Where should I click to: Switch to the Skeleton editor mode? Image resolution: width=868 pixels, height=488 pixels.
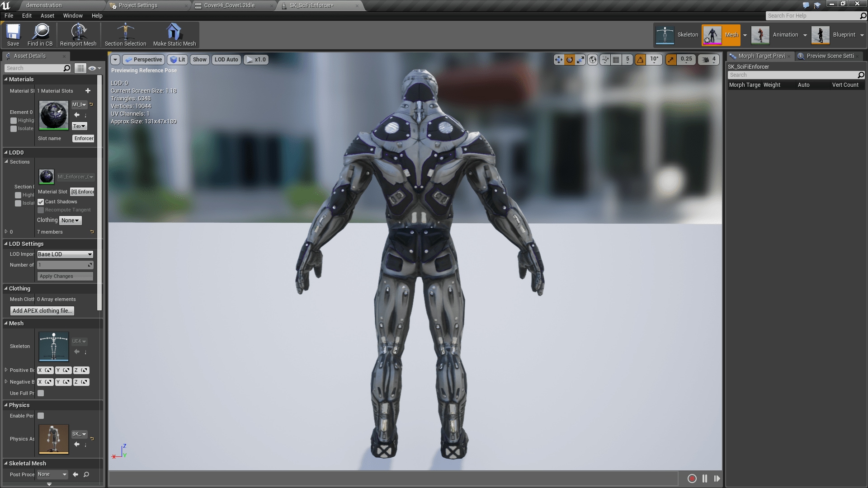677,35
